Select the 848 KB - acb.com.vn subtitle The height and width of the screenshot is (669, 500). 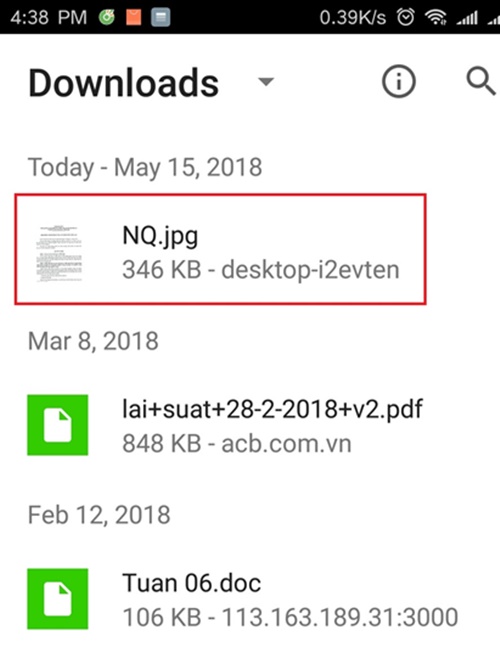pos(237,444)
